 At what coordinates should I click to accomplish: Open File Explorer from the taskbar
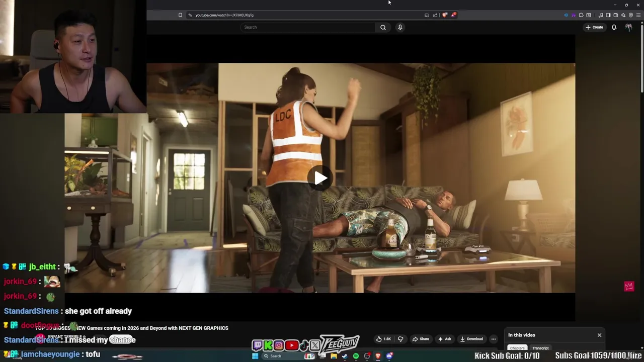[x=334, y=356]
